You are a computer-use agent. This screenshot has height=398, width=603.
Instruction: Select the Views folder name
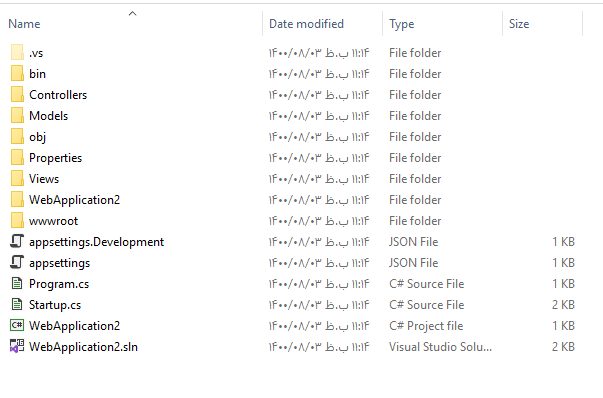pyautogui.click(x=44, y=179)
